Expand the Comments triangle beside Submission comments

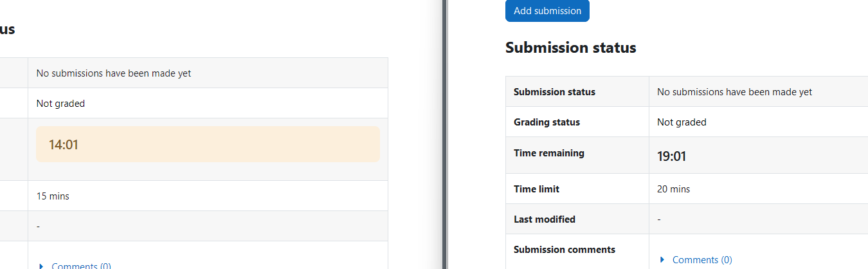click(663, 260)
